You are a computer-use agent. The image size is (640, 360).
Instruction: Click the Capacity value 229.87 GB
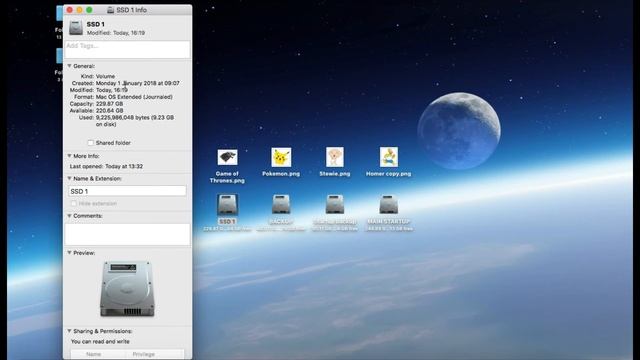109,104
